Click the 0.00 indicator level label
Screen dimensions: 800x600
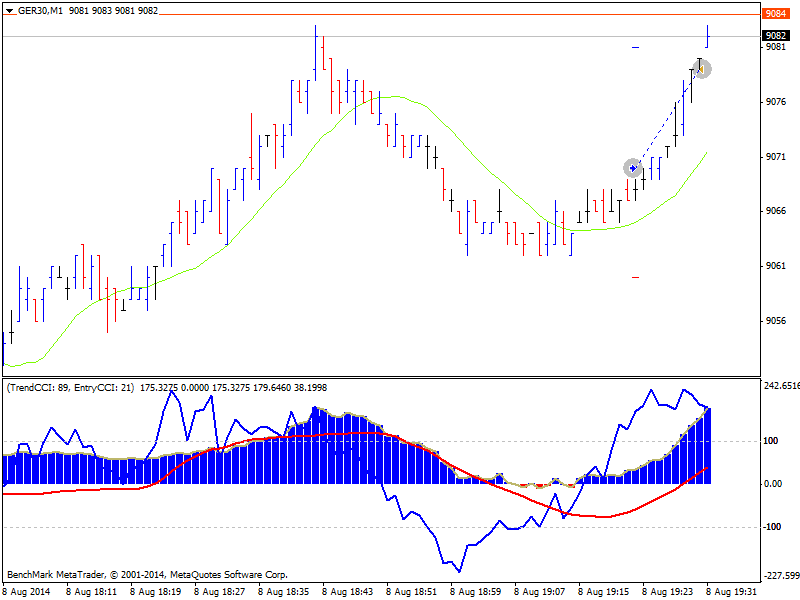(x=773, y=484)
